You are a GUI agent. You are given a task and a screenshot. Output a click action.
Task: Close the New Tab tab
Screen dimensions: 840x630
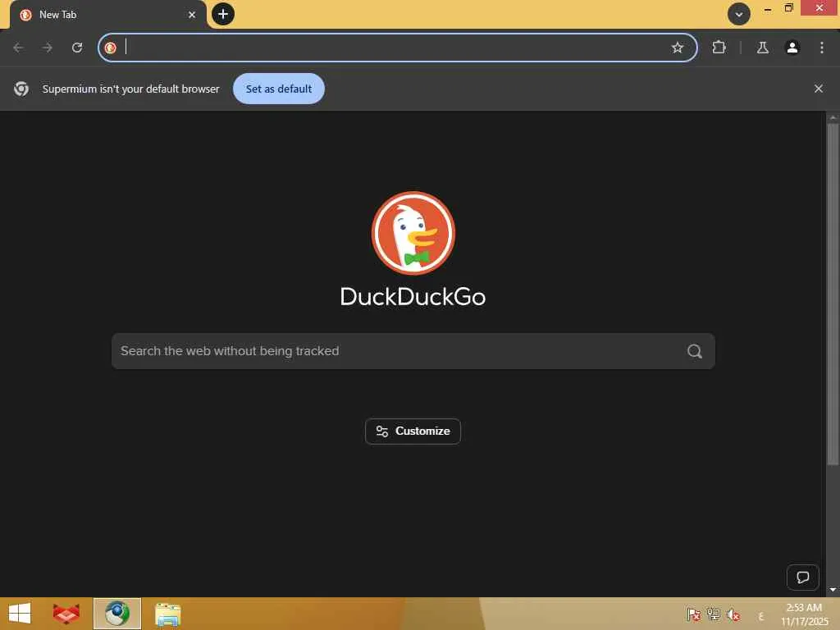[x=192, y=15]
